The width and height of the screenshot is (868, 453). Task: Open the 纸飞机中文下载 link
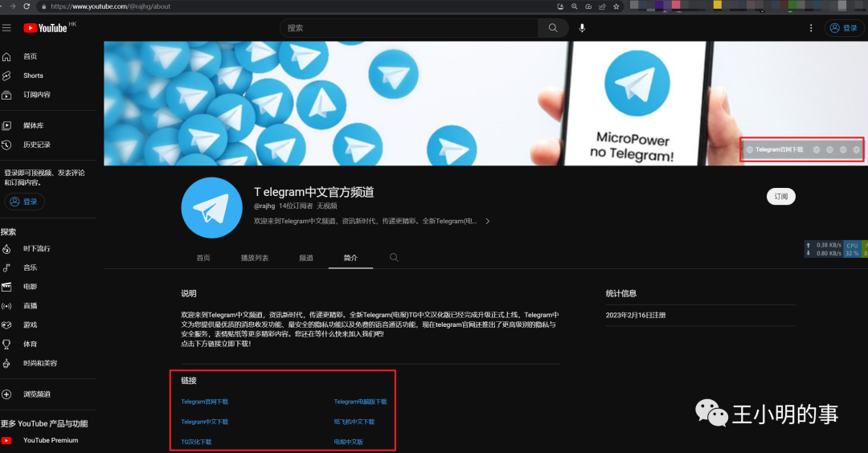tap(354, 422)
